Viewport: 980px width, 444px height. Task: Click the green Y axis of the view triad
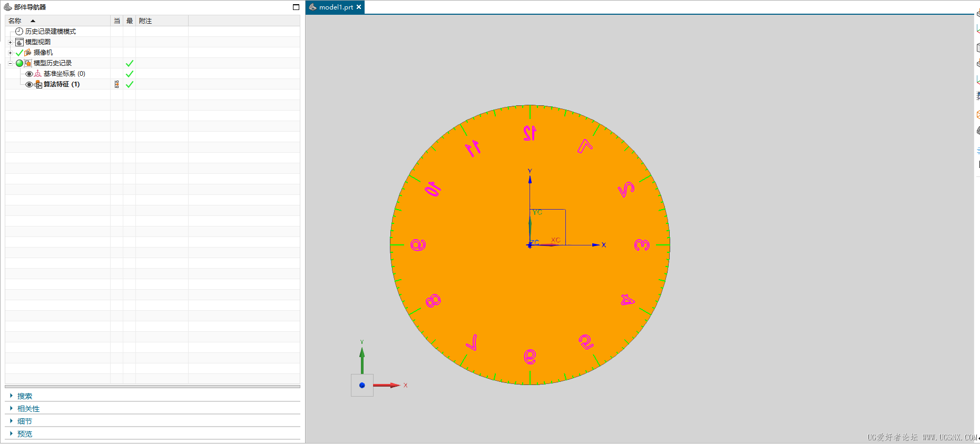pos(362,360)
